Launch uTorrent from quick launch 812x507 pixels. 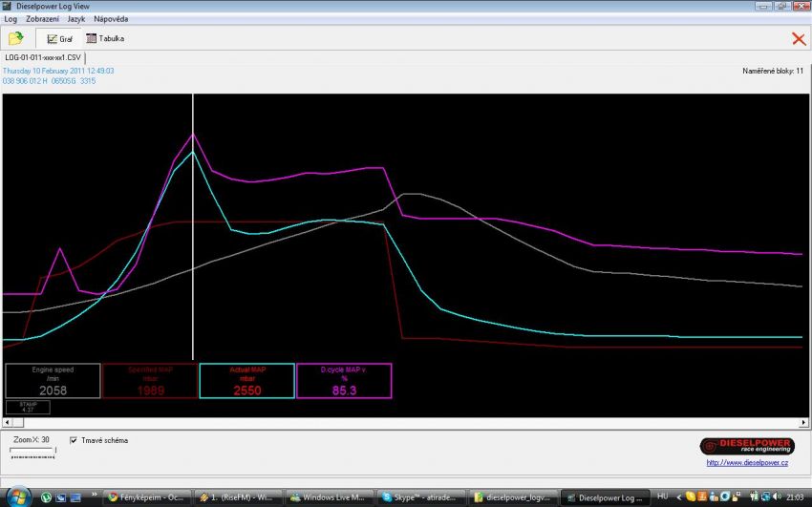pos(46,497)
